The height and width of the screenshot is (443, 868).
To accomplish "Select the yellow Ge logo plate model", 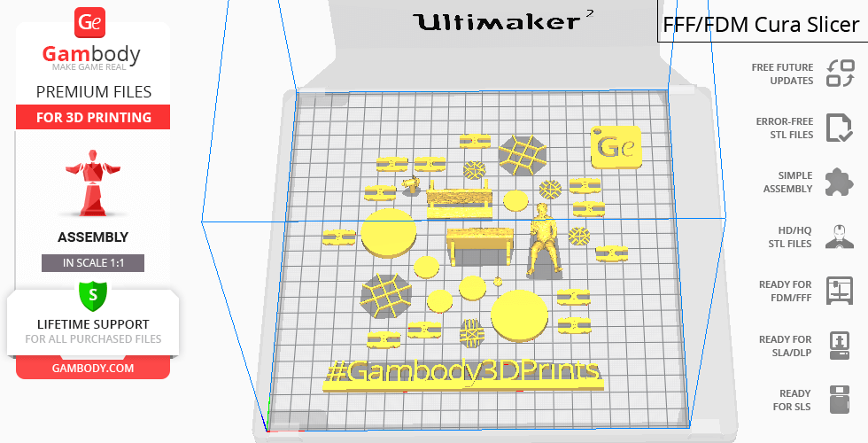I will (x=616, y=145).
